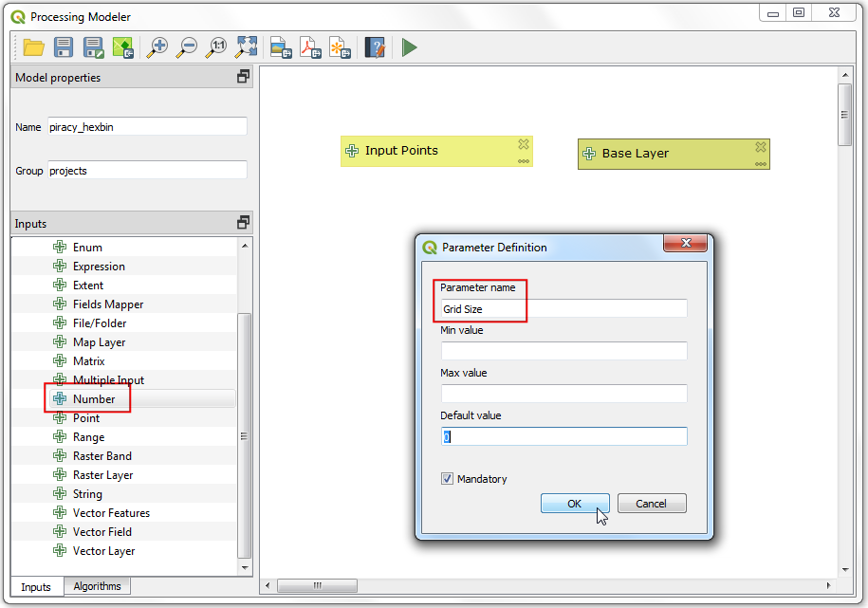The width and height of the screenshot is (868, 608).
Task: Select Vector Layer in inputs list
Action: click(103, 551)
